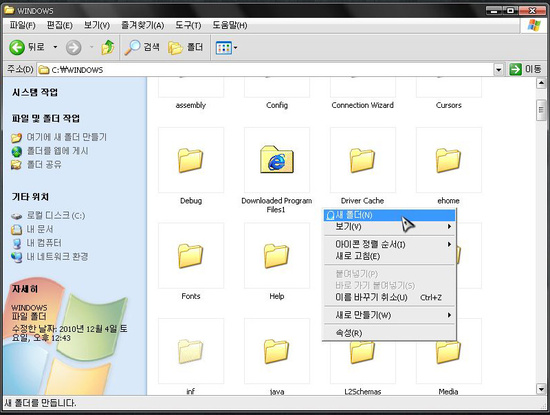Expand 새로 만들기(W) submenu
Image resolution: width=550 pixels, height=415 pixels.
tap(389, 315)
